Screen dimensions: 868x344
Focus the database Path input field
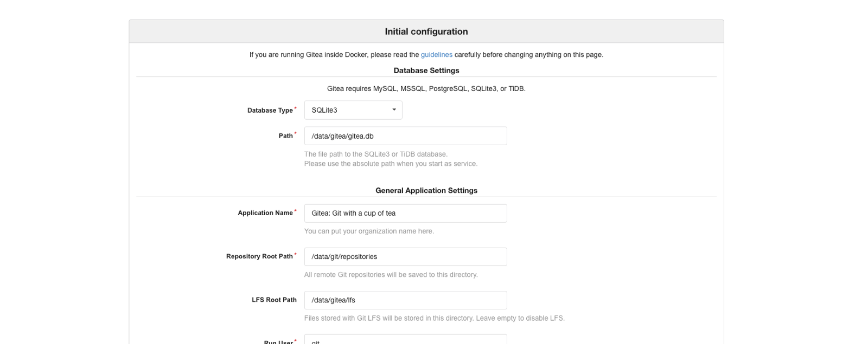click(405, 136)
